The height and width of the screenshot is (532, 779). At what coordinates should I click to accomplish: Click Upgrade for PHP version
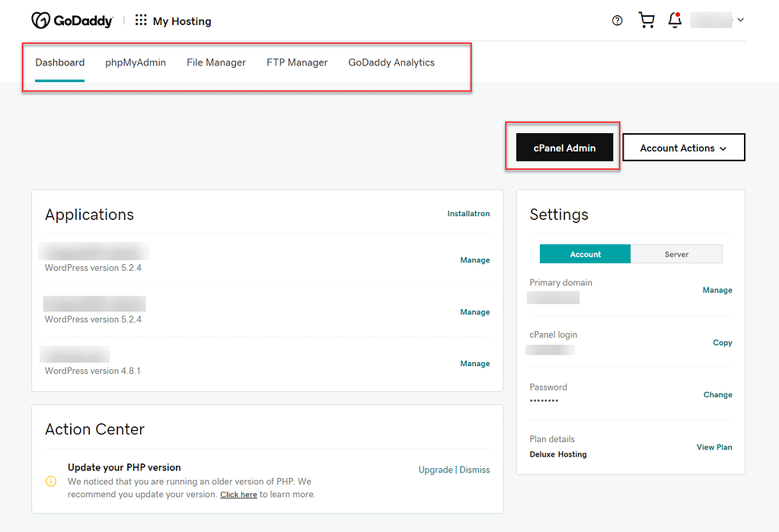coord(435,470)
